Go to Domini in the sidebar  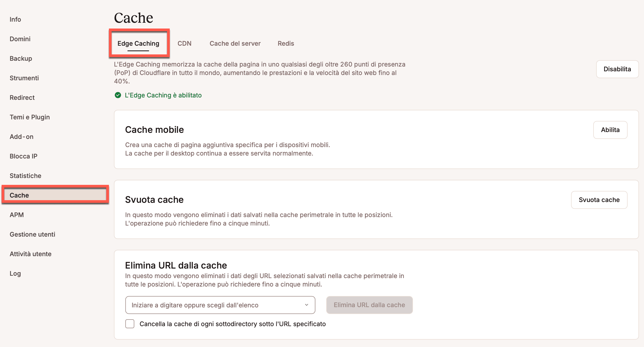[x=20, y=39]
